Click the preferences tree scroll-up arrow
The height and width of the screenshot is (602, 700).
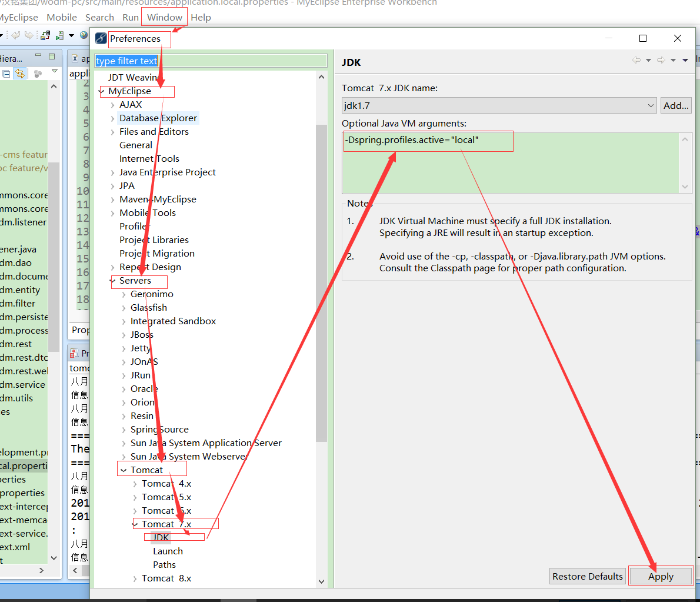[x=321, y=77]
